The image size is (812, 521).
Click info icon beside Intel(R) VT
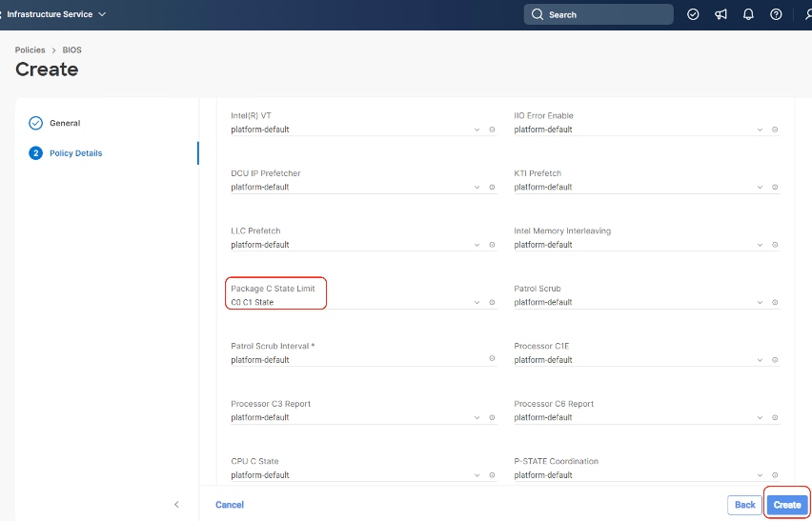(492, 130)
